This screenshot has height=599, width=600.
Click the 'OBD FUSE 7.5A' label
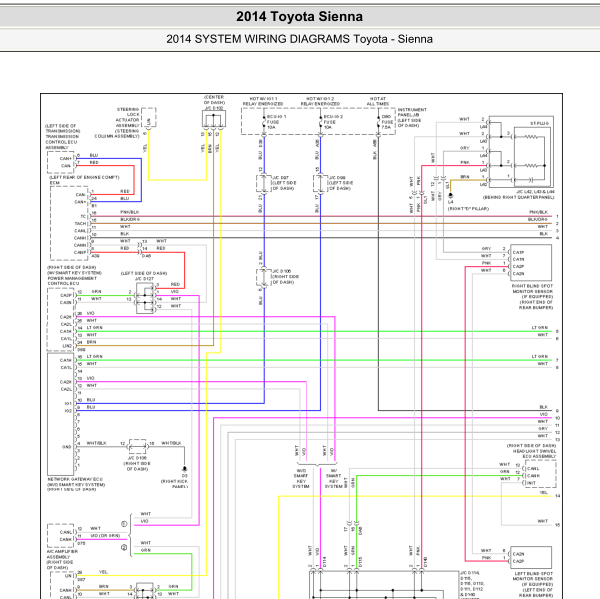(x=387, y=122)
